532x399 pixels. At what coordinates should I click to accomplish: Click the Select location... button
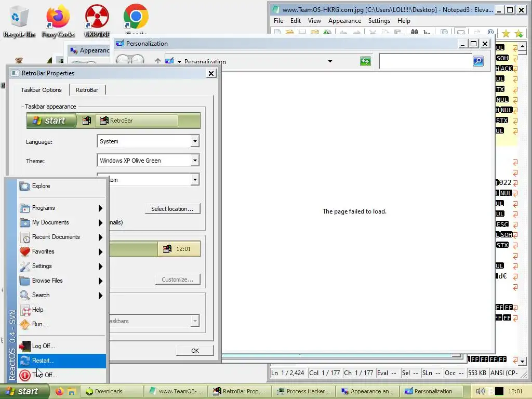coord(172,209)
